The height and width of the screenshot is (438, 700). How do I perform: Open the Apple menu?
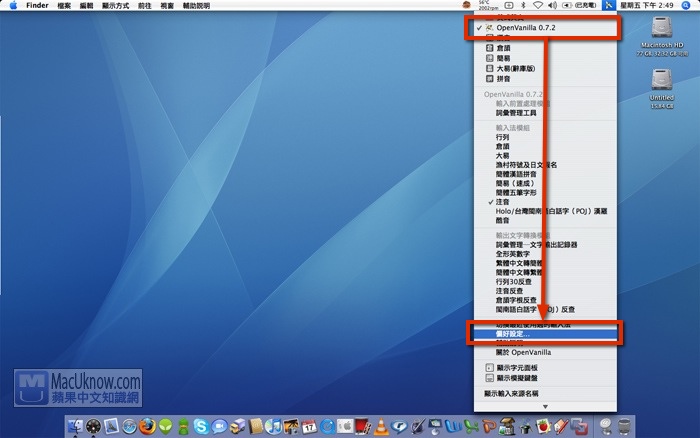[x=13, y=5]
